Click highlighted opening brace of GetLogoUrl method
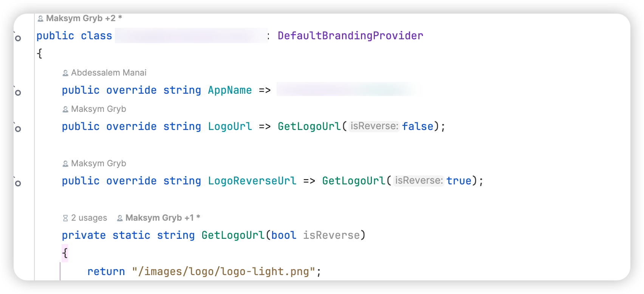Viewport: 644px width, 294px height. pyautogui.click(x=65, y=253)
